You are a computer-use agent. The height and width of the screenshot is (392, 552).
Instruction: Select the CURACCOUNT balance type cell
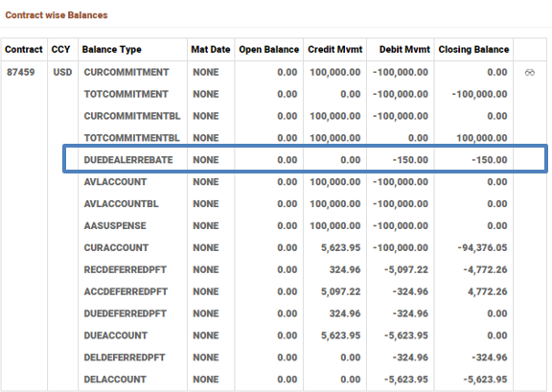116,248
